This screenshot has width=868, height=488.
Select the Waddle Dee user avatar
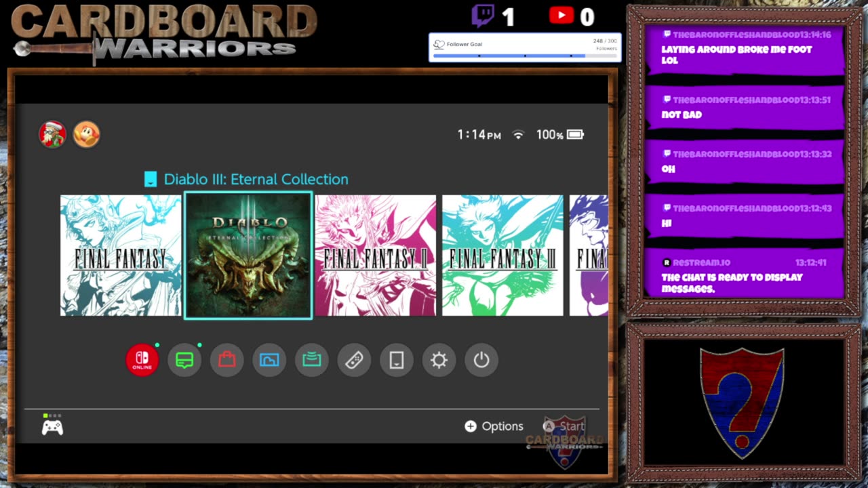(x=87, y=134)
